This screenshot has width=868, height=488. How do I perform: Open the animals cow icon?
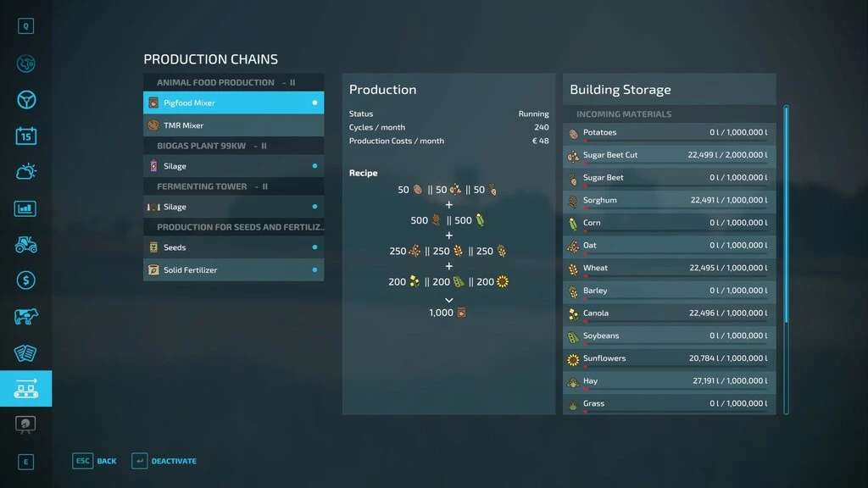pos(25,317)
